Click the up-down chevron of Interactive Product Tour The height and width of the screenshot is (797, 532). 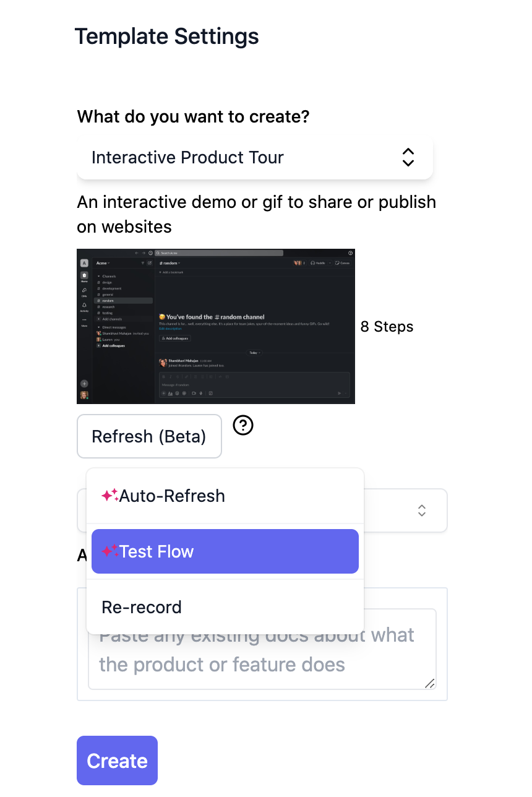click(x=408, y=158)
